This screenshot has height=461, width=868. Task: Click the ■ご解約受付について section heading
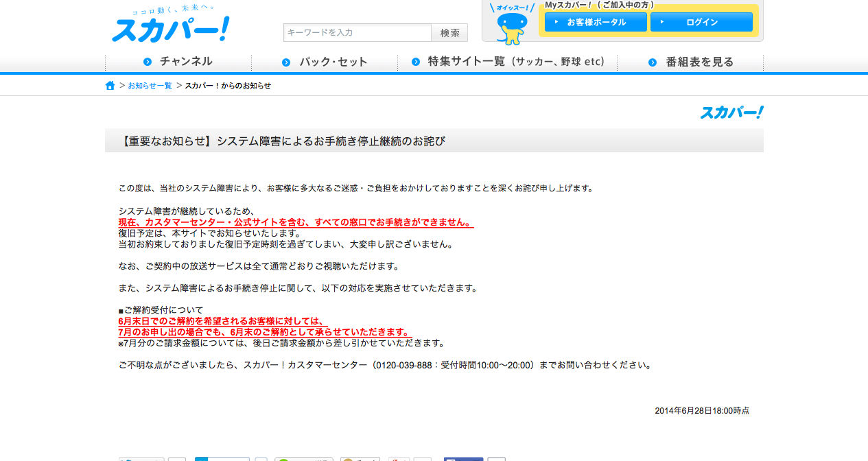coord(161,310)
